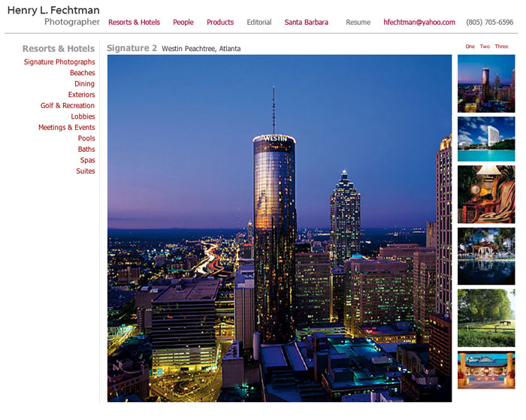The height and width of the screenshot is (420, 526).
Task: Select the horse pasture thumbnail
Action: pos(486,318)
